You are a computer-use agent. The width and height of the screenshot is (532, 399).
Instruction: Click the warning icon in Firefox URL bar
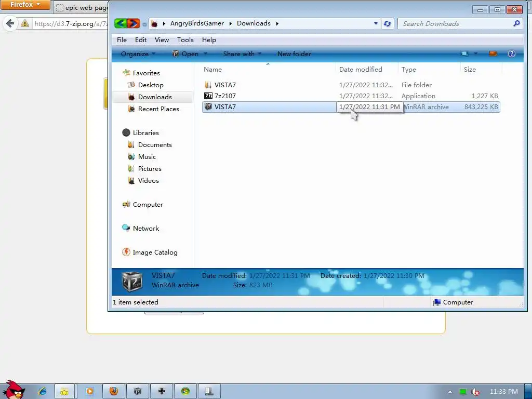coord(25,23)
